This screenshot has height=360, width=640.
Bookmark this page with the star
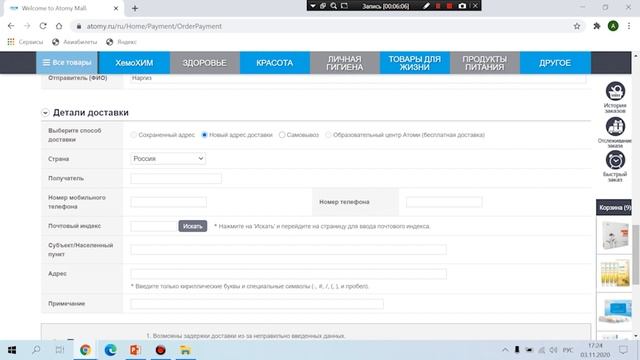click(x=577, y=26)
